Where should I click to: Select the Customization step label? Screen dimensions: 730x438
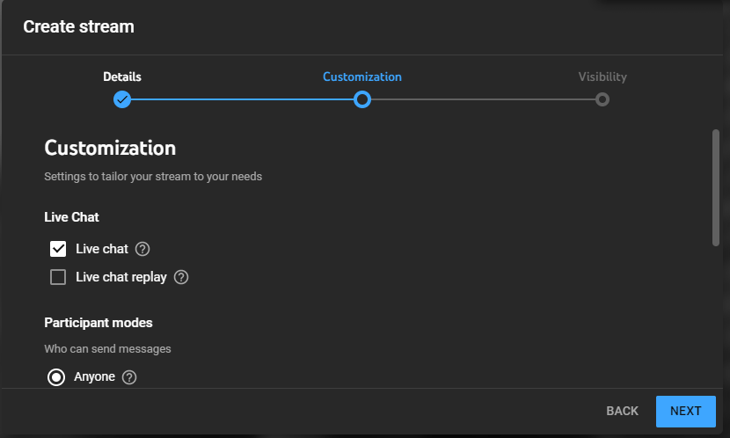(x=362, y=77)
